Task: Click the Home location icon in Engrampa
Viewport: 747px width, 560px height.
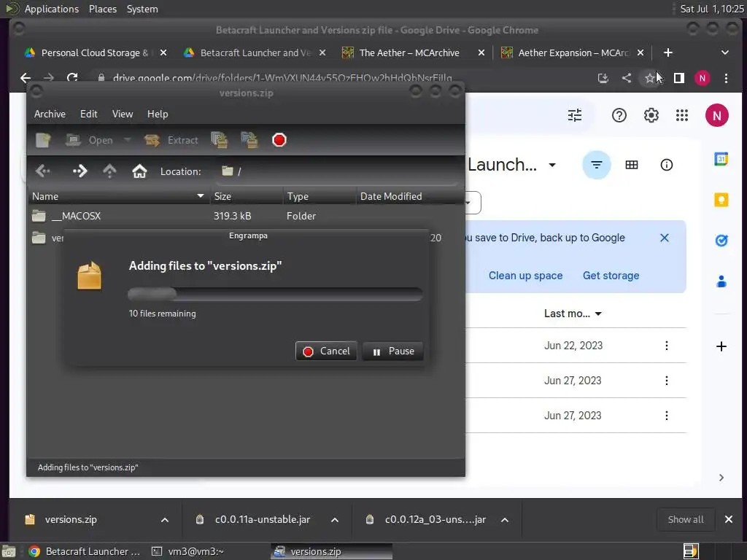Action: (139, 171)
